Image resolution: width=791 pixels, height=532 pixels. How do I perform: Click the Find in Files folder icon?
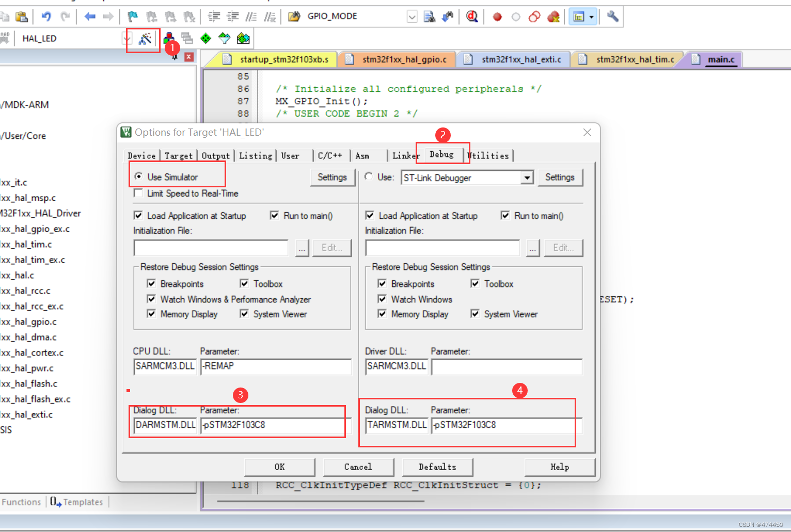coord(294,17)
